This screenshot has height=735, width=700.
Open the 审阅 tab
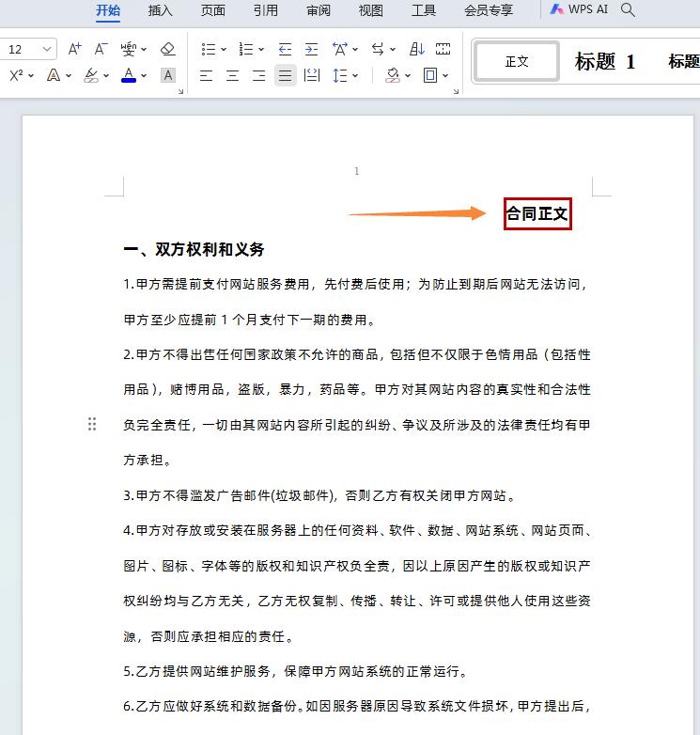tap(319, 10)
